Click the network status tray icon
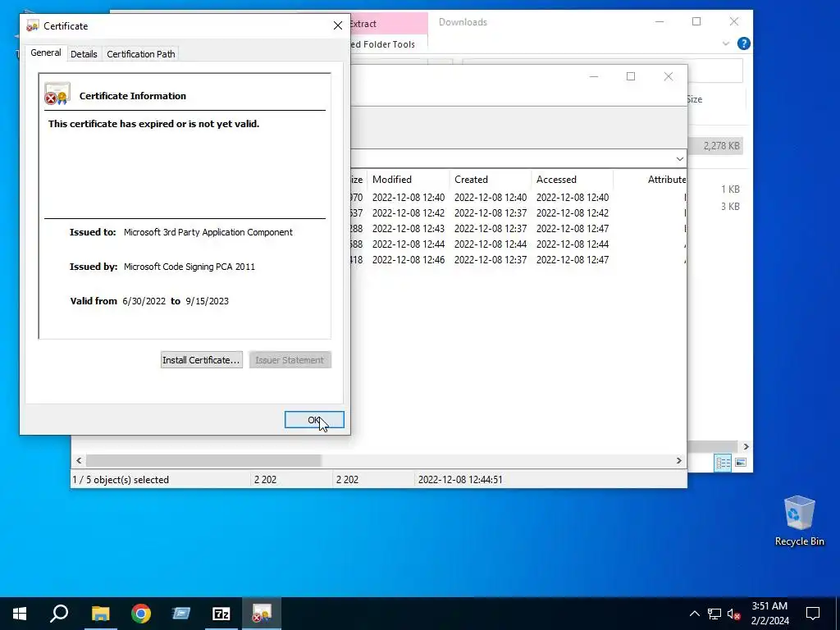The image size is (840, 630). pyautogui.click(x=714, y=614)
